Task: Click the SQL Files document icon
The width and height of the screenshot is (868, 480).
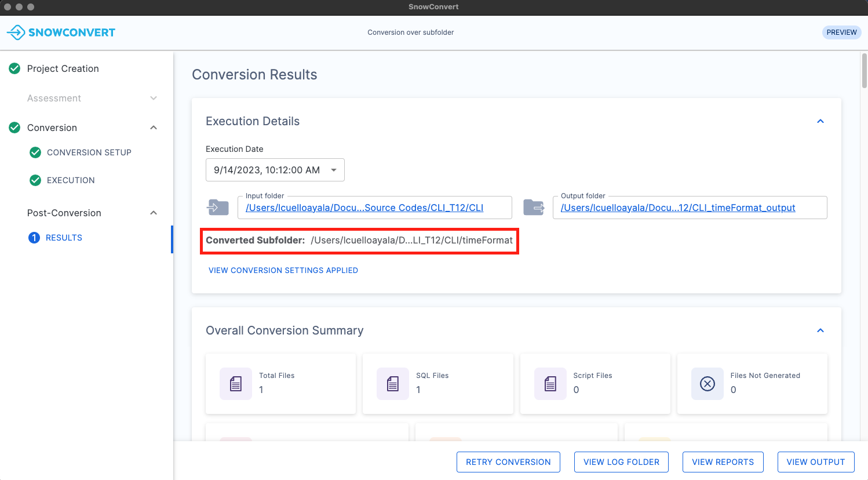Action: [x=393, y=384]
